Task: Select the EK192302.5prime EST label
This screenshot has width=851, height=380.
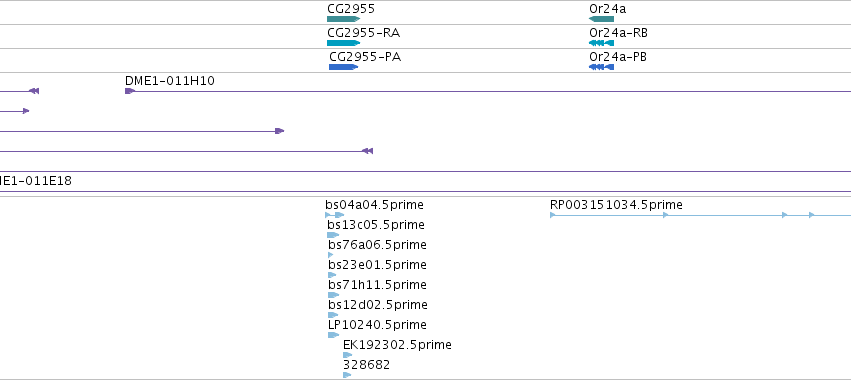Action: 397,345
